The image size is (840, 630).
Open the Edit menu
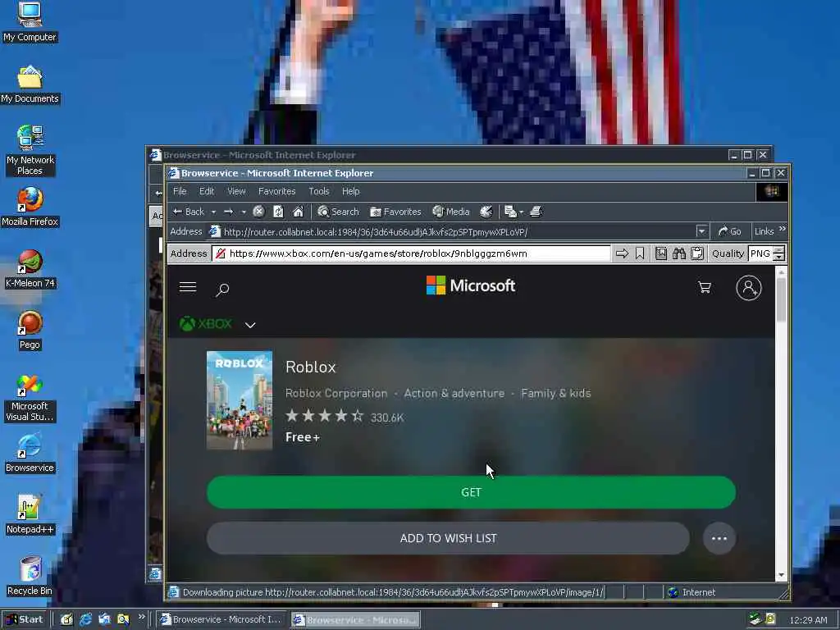207,191
